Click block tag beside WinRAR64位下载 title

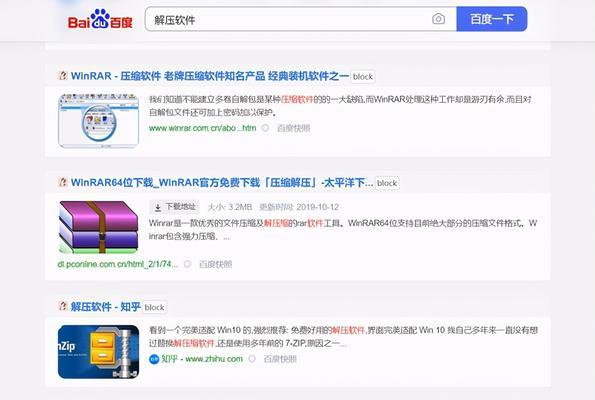[387, 183]
